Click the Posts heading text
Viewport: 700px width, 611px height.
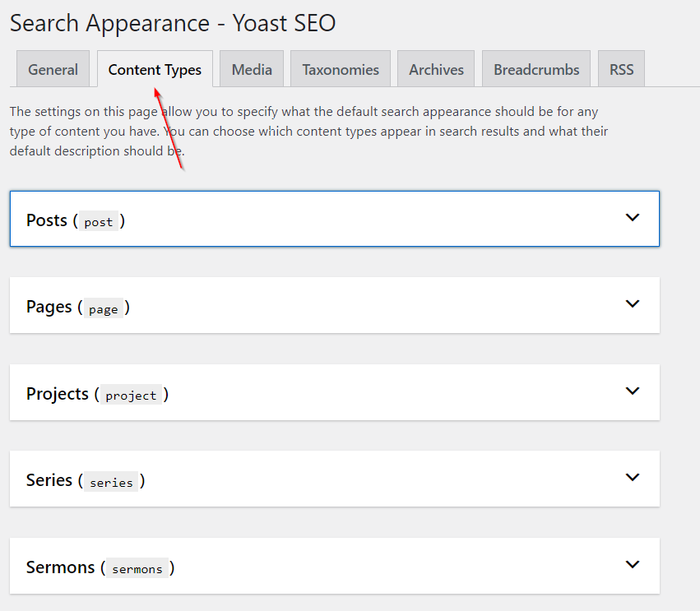coord(47,220)
